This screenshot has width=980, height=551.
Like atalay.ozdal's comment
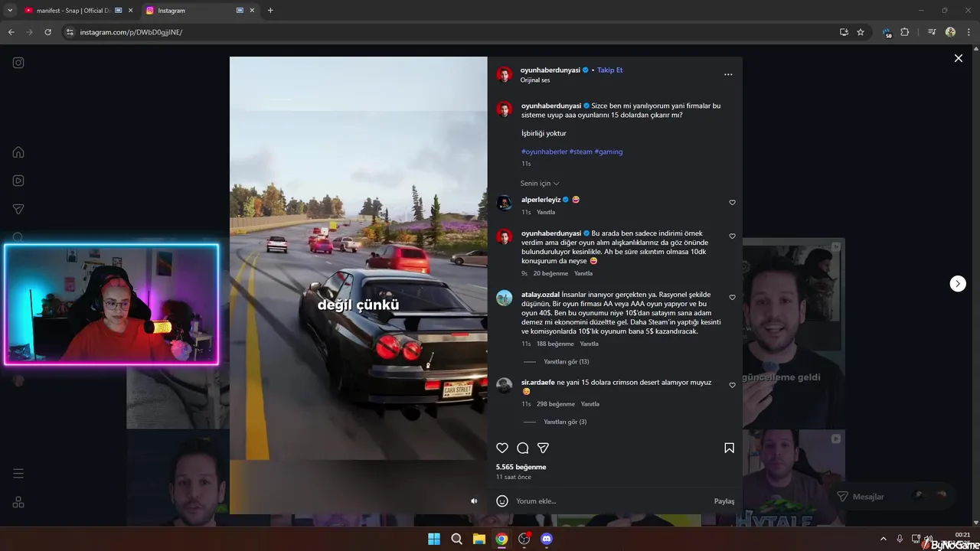[x=732, y=298]
